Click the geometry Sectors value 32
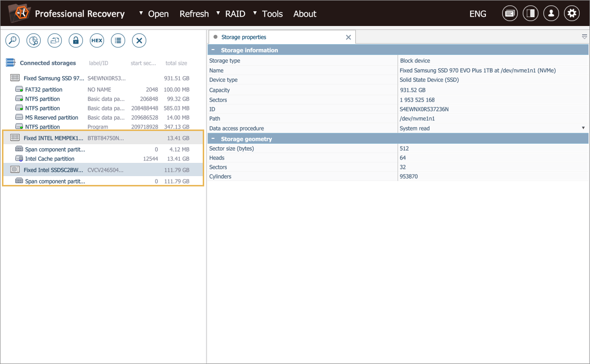 point(403,167)
